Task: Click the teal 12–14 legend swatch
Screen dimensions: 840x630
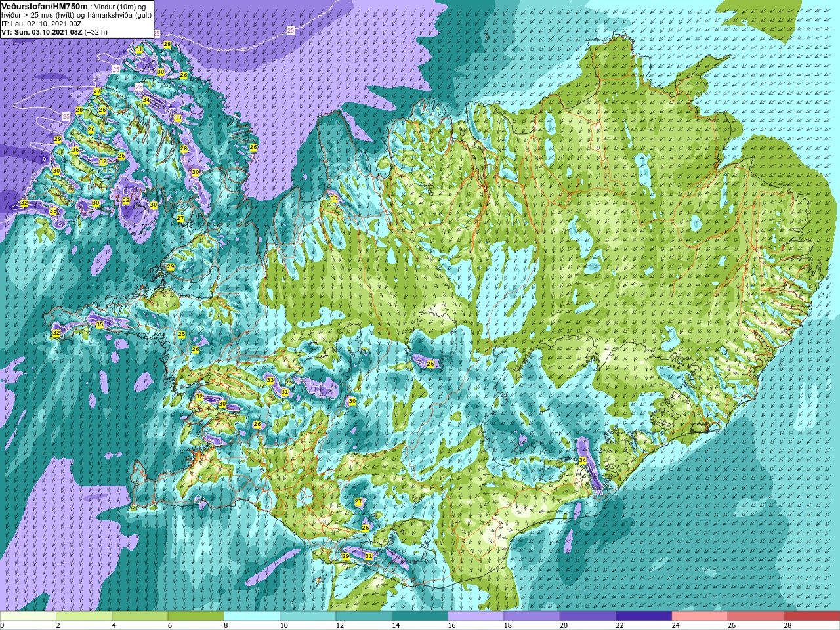Action: [364, 616]
